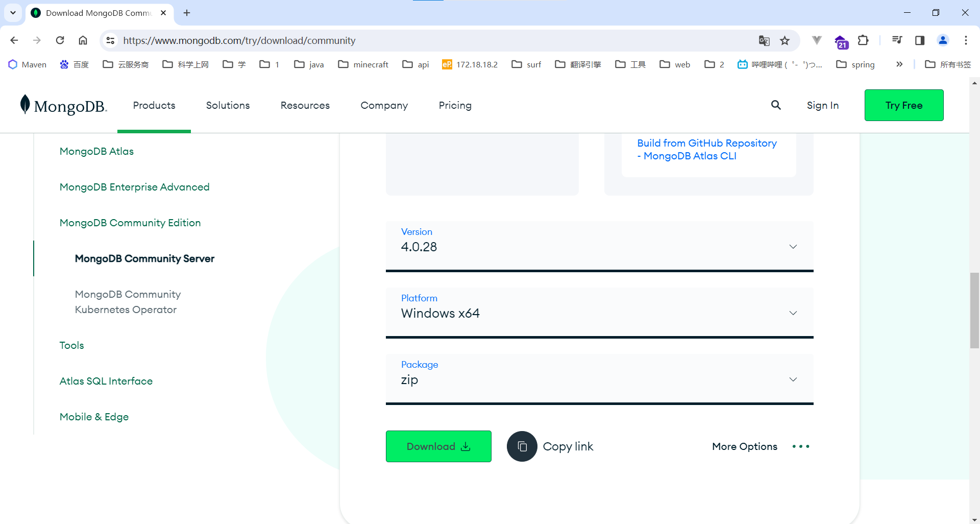Click the Copy link text

pos(568,446)
